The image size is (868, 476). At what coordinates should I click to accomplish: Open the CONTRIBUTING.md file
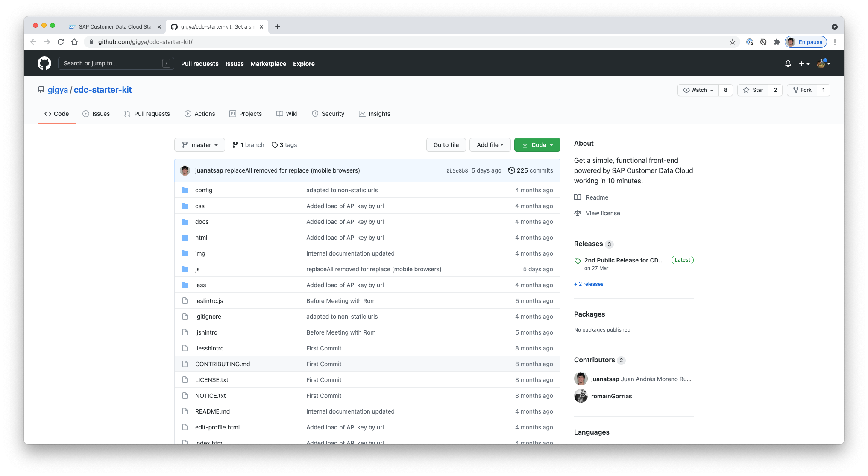click(x=223, y=364)
